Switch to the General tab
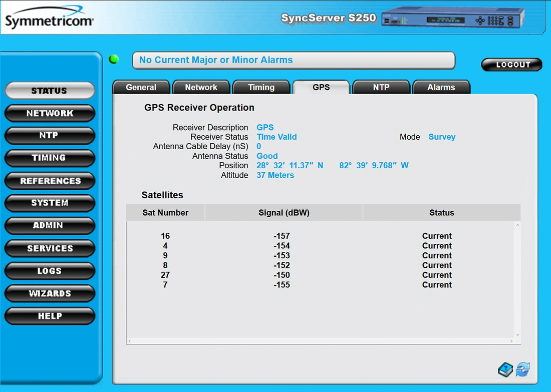 coord(141,87)
